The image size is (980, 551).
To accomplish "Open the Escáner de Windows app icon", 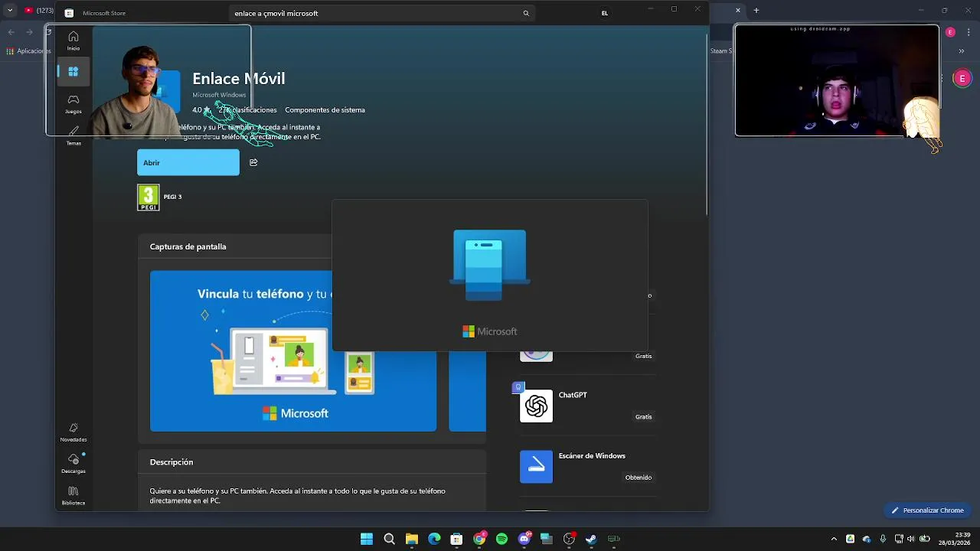I will coord(536,467).
